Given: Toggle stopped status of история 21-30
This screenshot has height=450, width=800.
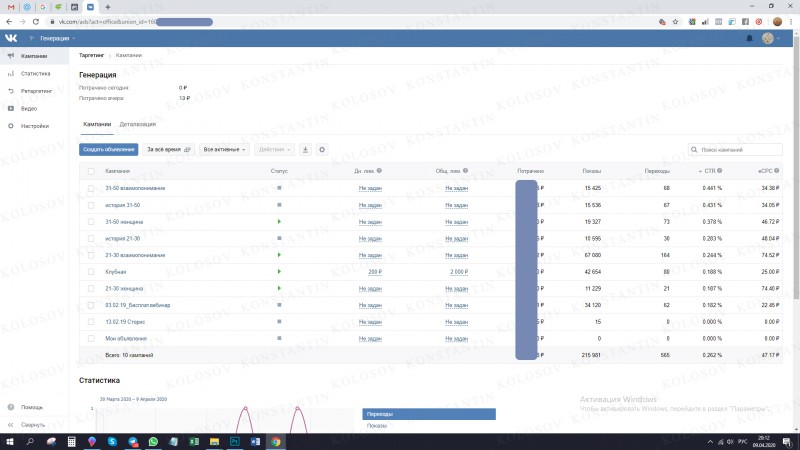Looking at the screenshot, I should tap(279, 238).
